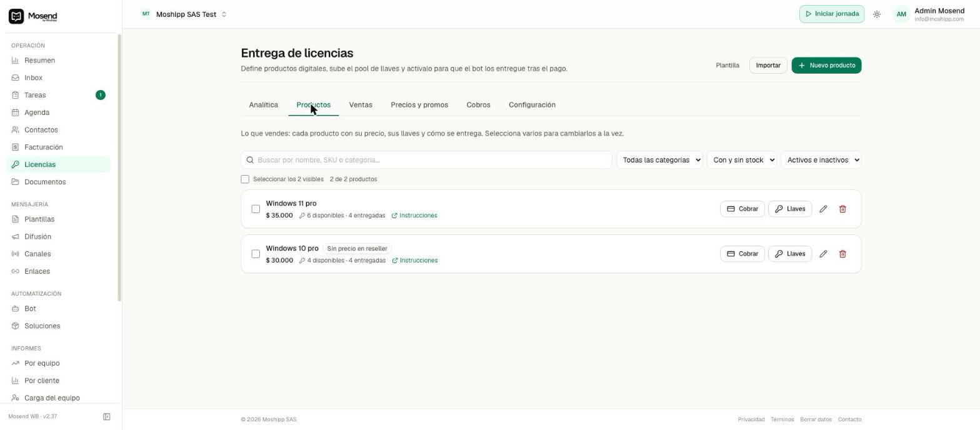Select the Windows 10 pro checkbox

click(256, 254)
